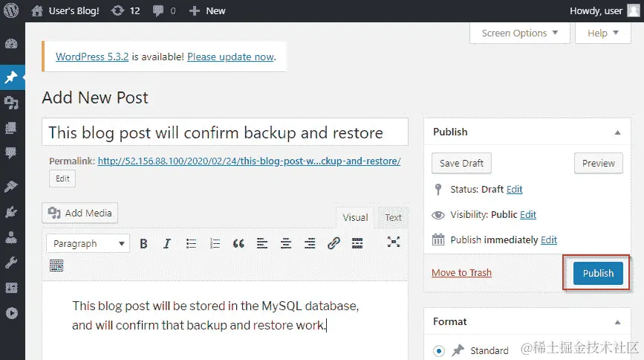
Task: Open Plugins sidebar menu
Action: (11, 212)
